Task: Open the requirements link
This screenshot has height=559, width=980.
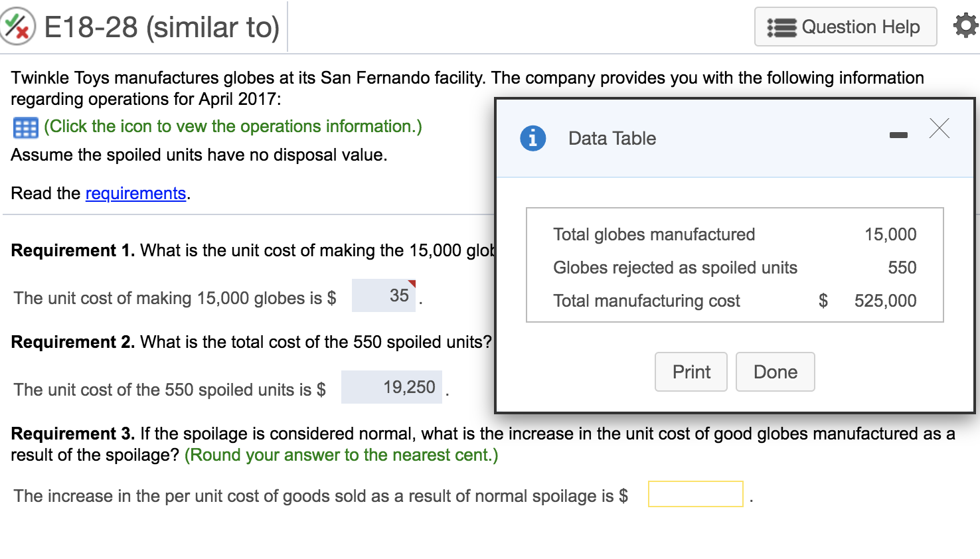Action: (135, 193)
